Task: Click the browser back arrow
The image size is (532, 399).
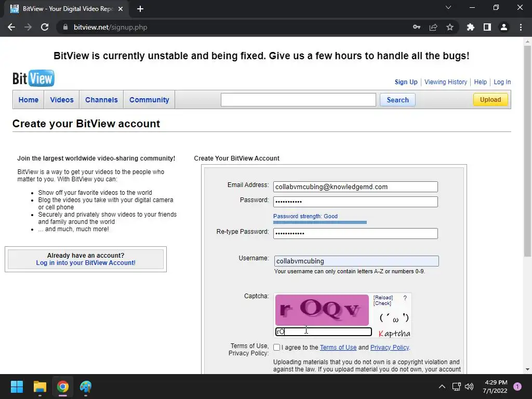Action: click(11, 27)
